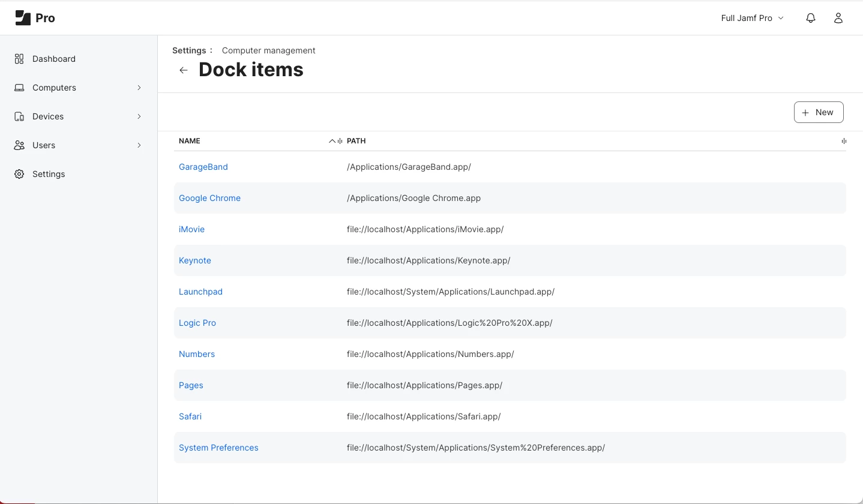Click the Jamf Pro logo
This screenshot has height=504, width=863.
pos(35,18)
